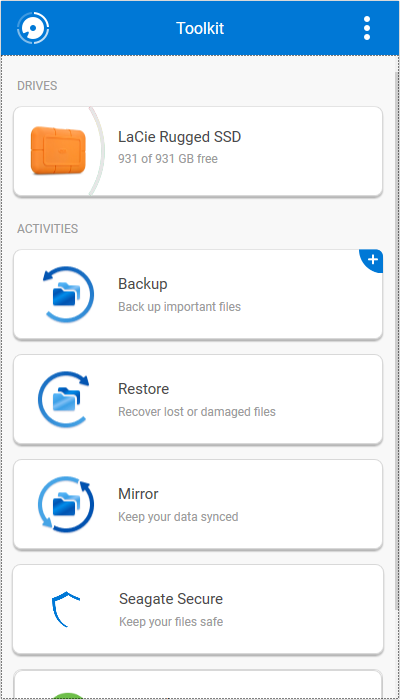Click the Backup folder arrow icon
The width and height of the screenshot is (400, 700).
pos(68,294)
